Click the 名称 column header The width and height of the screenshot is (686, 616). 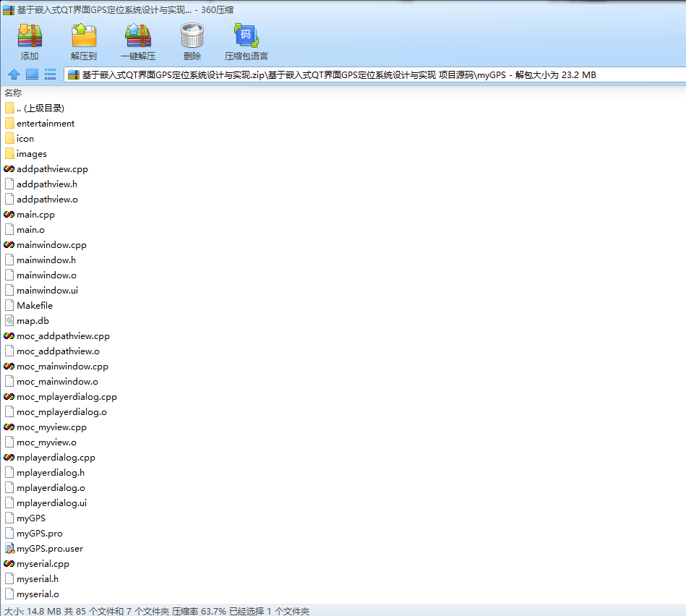(x=13, y=93)
